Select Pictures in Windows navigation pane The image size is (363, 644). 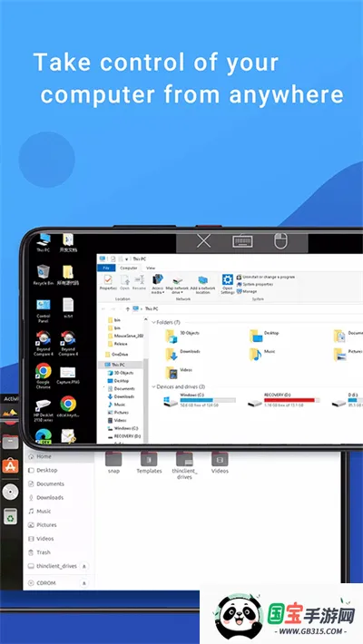(118, 413)
